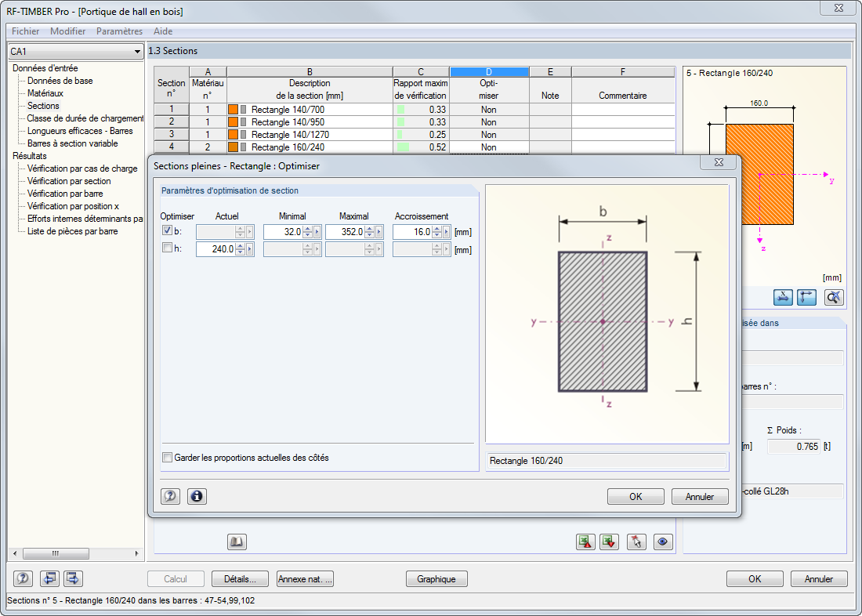Click the Minimal b value spinner arrows
This screenshot has width=862, height=616.
[307, 232]
